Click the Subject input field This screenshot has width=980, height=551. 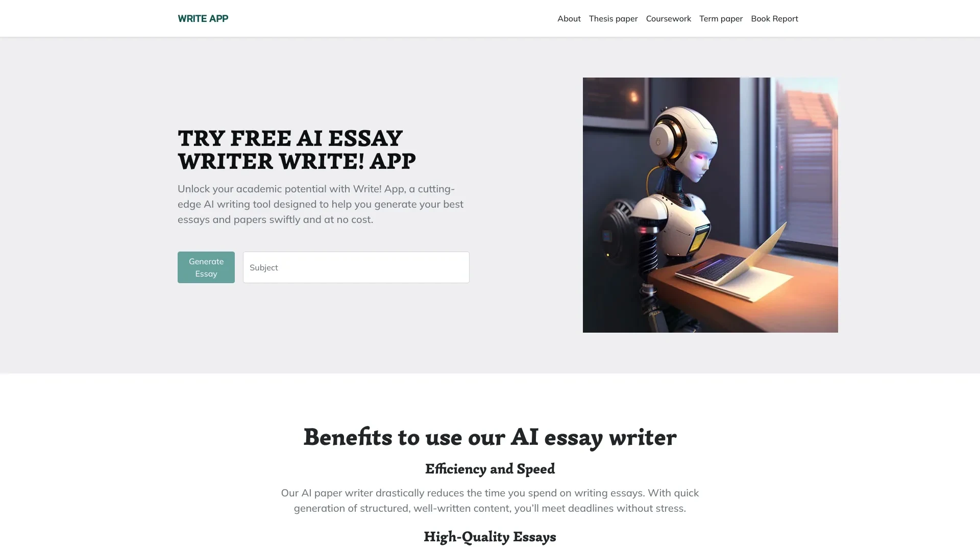coord(356,267)
